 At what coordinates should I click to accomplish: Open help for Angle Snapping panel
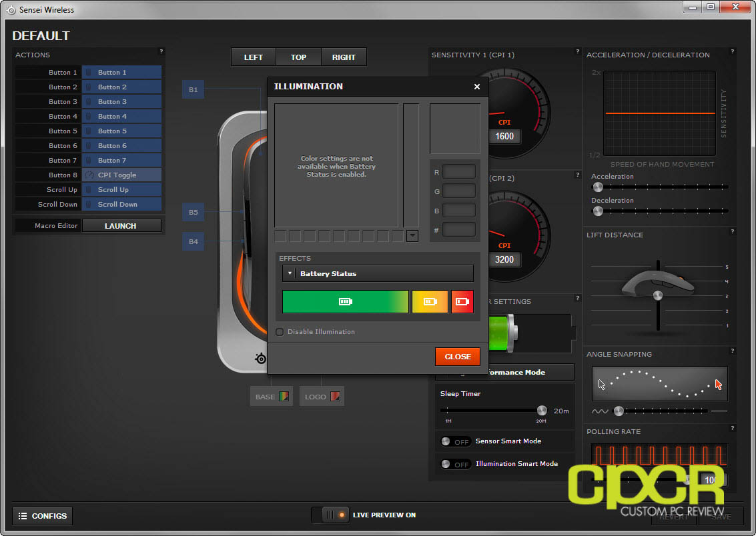(x=733, y=351)
